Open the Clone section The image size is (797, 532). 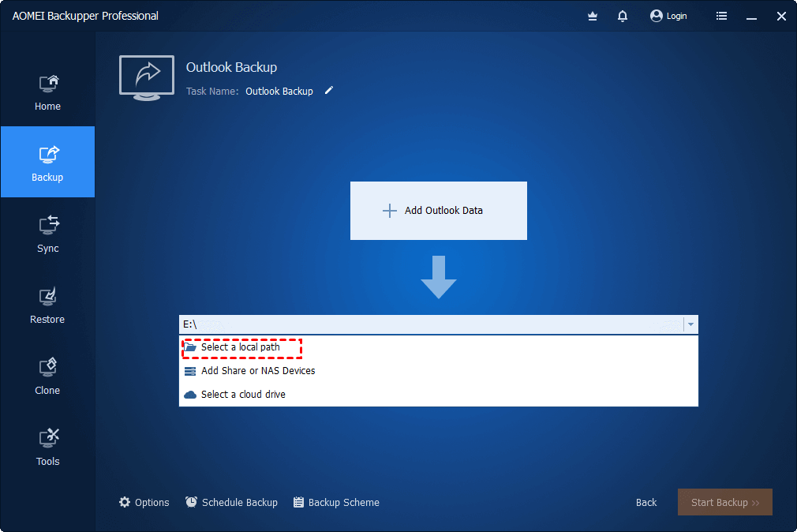click(47, 376)
